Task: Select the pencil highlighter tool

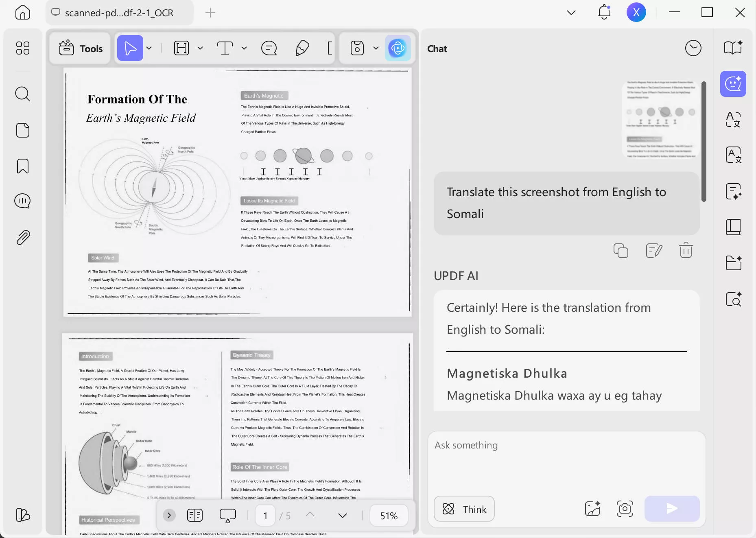Action: pos(302,48)
